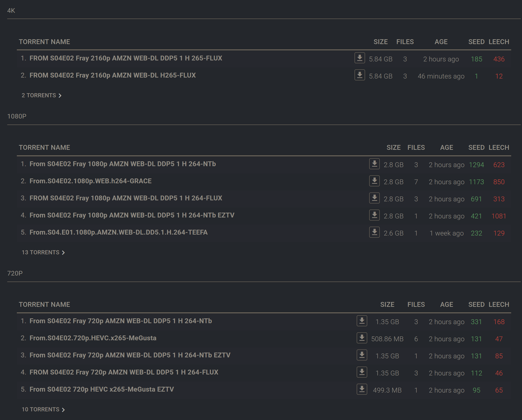The width and height of the screenshot is (522, 420).
Task: Expand the 2 TORRENTS list under 4K
Action: 41,95
